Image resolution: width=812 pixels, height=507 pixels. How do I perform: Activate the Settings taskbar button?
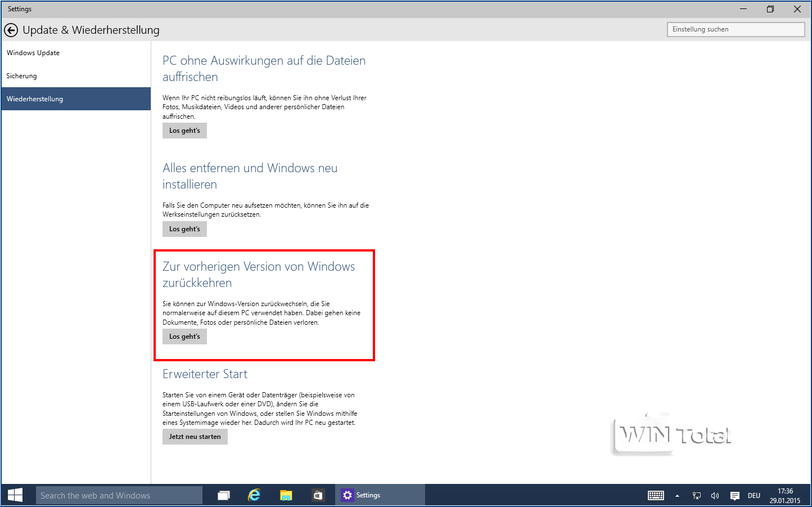[x=380, y=495]
